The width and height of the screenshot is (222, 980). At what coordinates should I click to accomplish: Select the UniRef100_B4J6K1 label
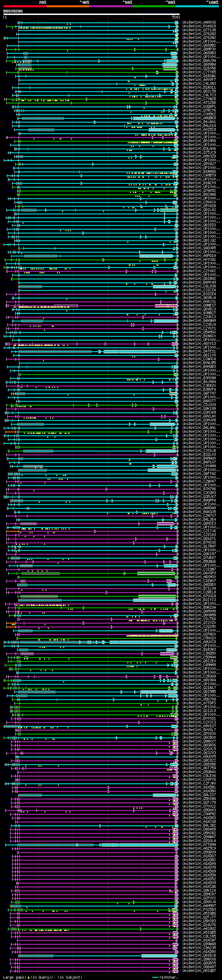199,122
